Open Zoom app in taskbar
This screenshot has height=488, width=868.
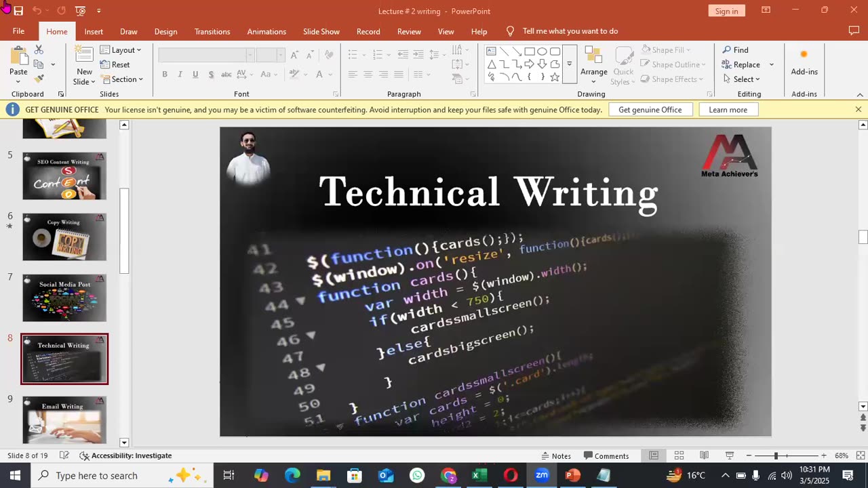click(x=542, y=475)
